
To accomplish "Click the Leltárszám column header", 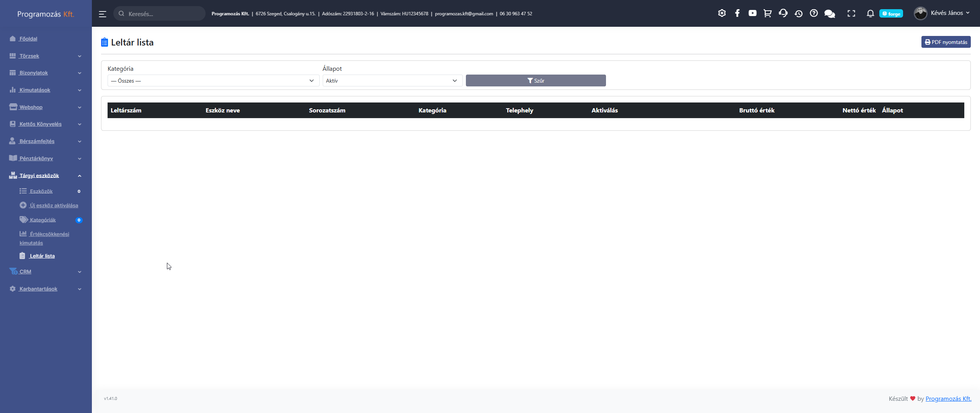I will pos(126,110).
